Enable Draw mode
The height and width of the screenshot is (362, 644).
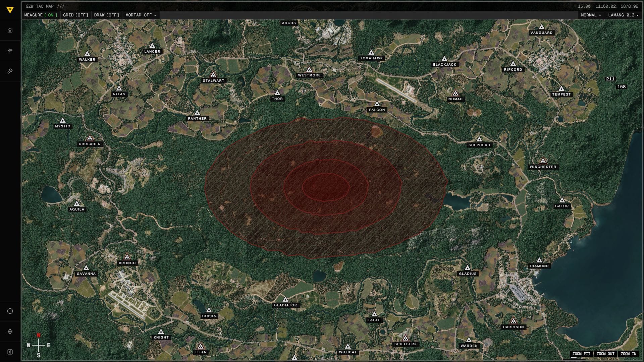[106, 15]
